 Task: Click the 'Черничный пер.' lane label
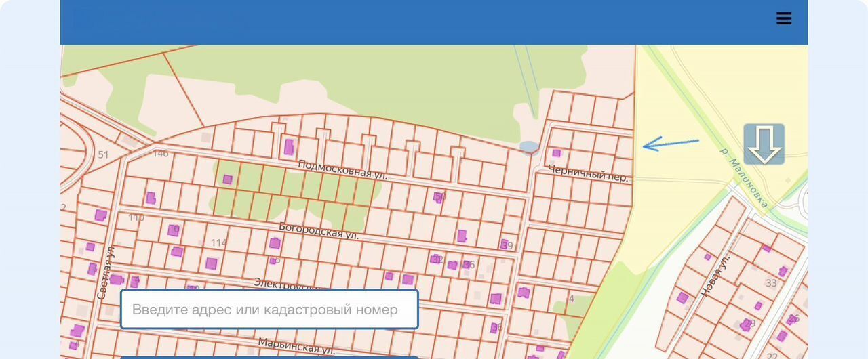[x=589, y=173]
